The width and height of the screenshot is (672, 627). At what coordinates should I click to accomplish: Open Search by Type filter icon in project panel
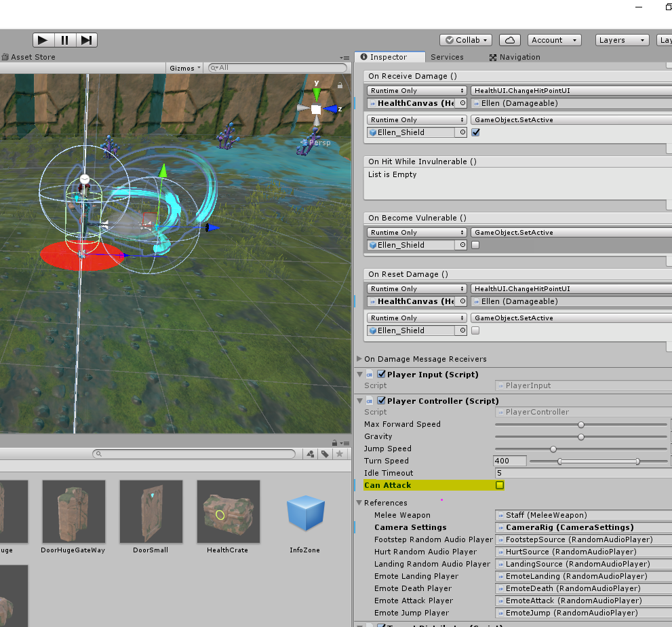pyautogui.click(x=311, y=454)
